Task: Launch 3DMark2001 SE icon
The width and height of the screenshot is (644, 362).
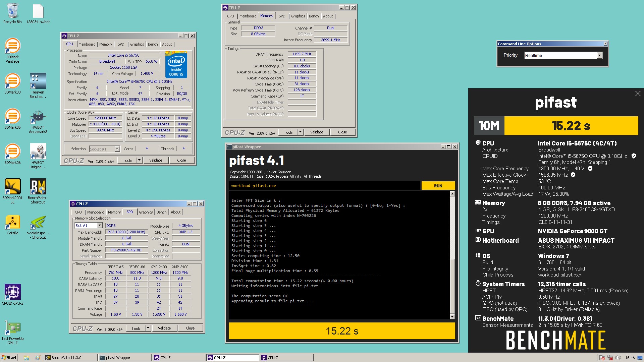Action: [x=12, y=191]
